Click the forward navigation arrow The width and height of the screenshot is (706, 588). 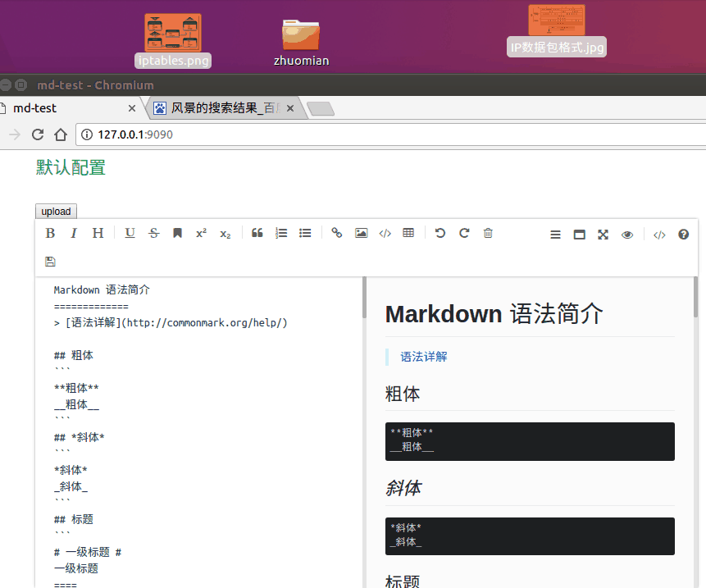[15, 134]
